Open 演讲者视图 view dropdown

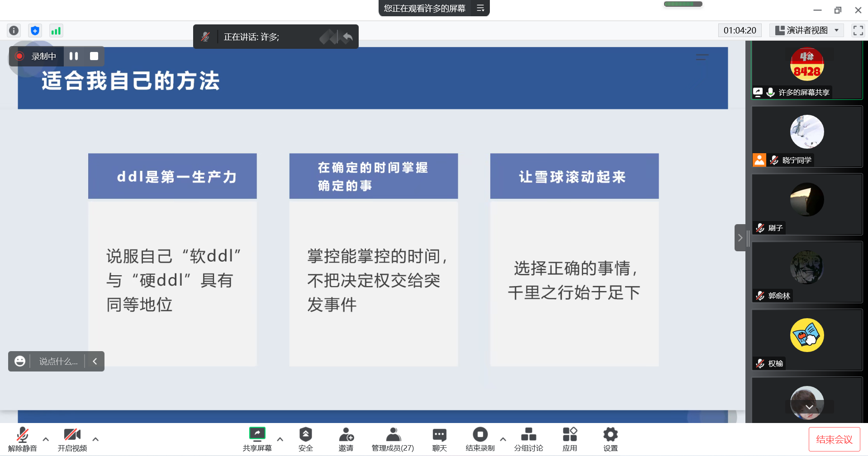807,30
